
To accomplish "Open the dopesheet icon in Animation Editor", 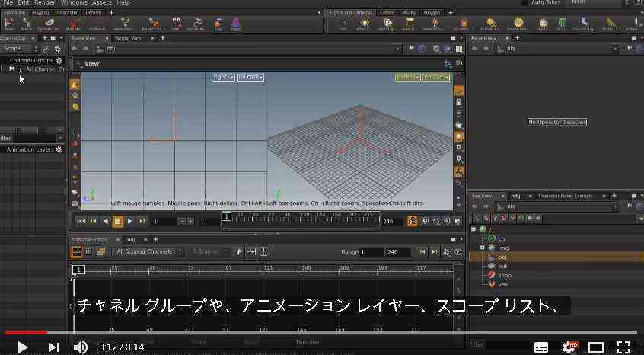I will [x=100, y=252].
